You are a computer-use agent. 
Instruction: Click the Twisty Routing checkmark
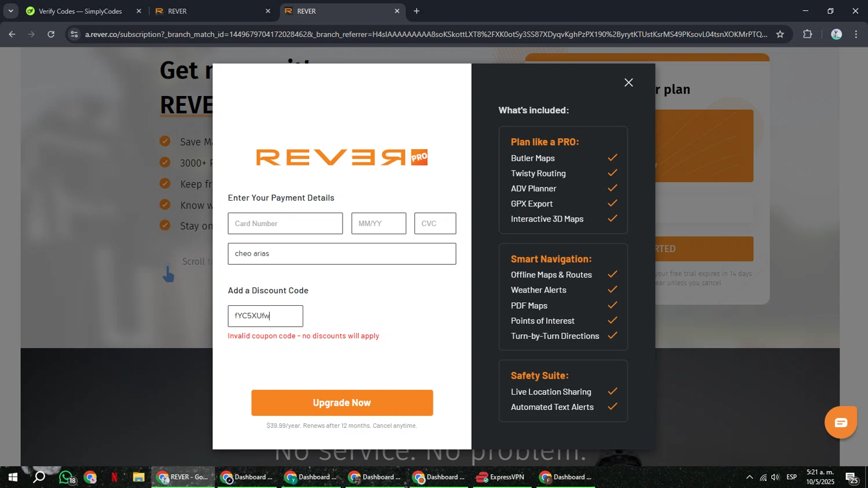pyautogui.click(x=612, y=173)
